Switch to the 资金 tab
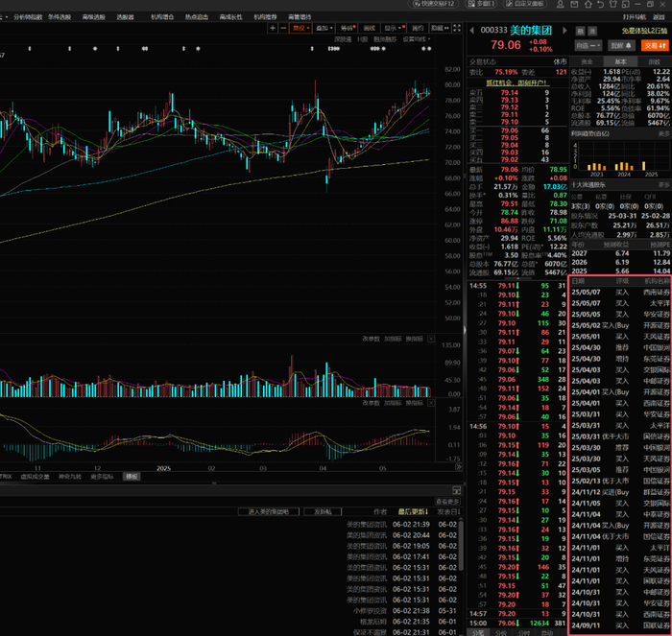The image size is (672, 636). click(588, 60)
